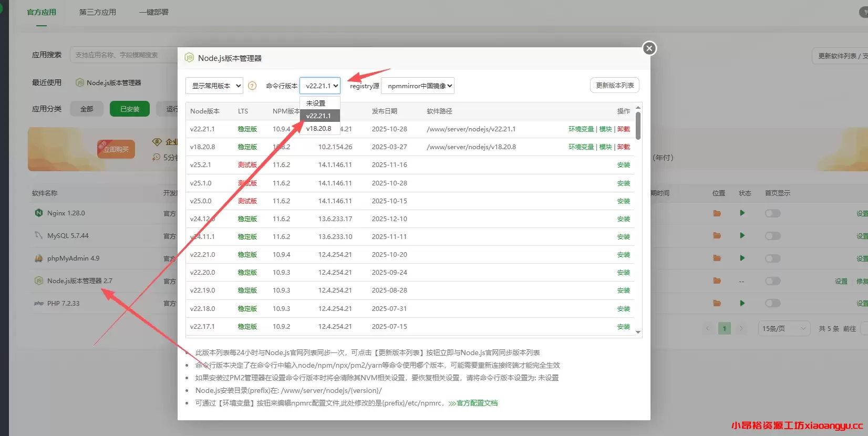Click previous page arrow in pagination
This screenshot has width=868, height=436.
point(708,329)
